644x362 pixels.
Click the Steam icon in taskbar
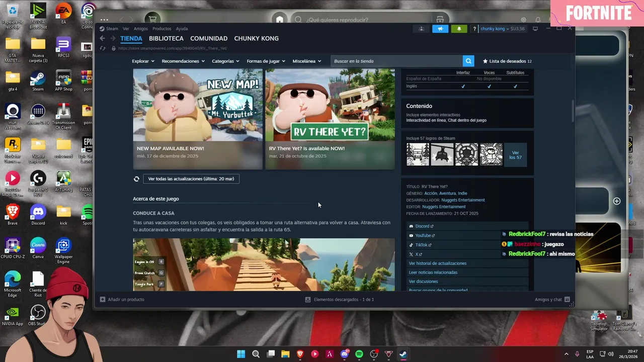[x=403, y=354]
